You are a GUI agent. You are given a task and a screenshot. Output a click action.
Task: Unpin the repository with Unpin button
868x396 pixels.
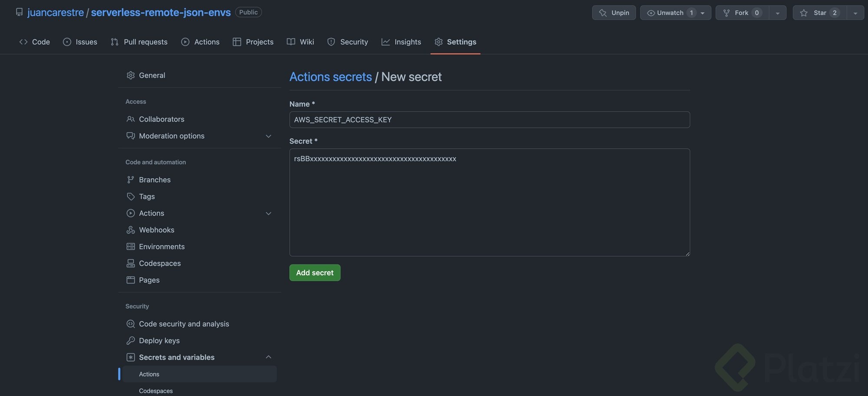coord(614,13)
